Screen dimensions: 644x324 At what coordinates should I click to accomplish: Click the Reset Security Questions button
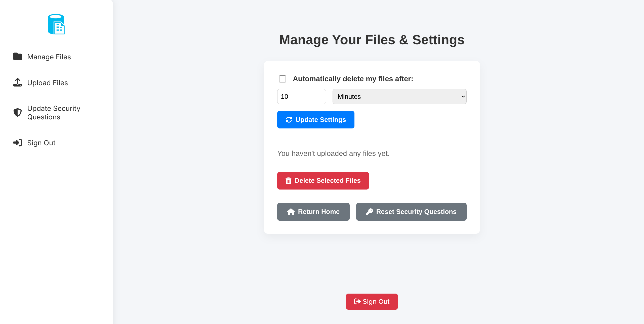[x=411, y=212]
